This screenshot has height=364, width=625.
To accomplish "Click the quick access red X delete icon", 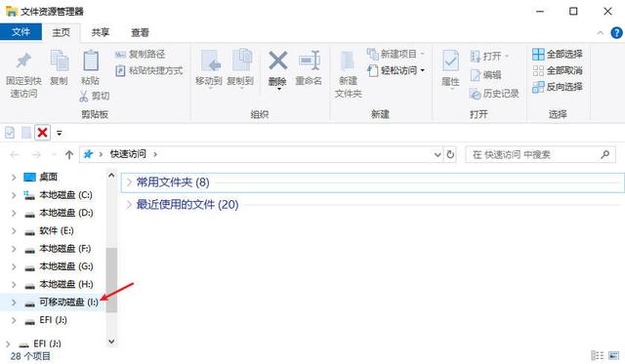I will coord(42,132).
